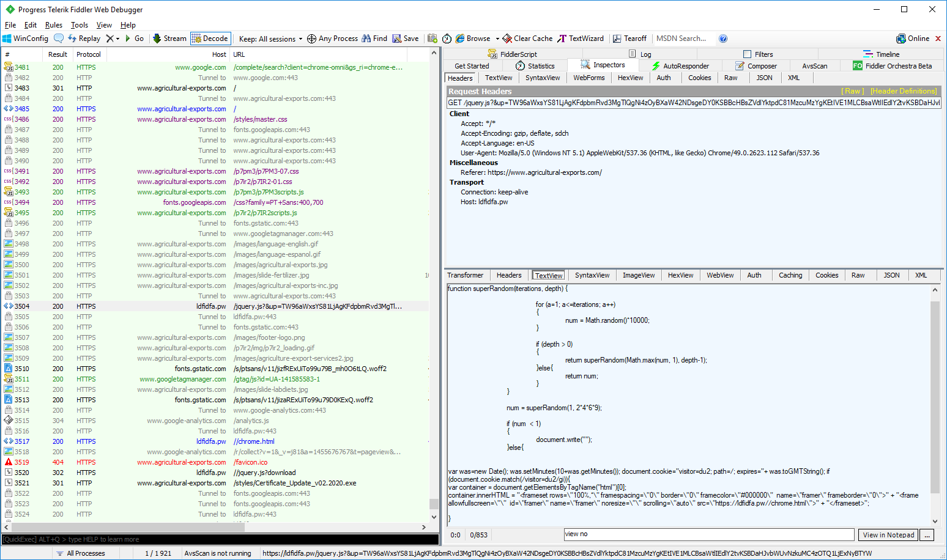Open Find with the binoculars icon
The height and width of the screenshot is (560, 947).
click(x=374, y=39)
